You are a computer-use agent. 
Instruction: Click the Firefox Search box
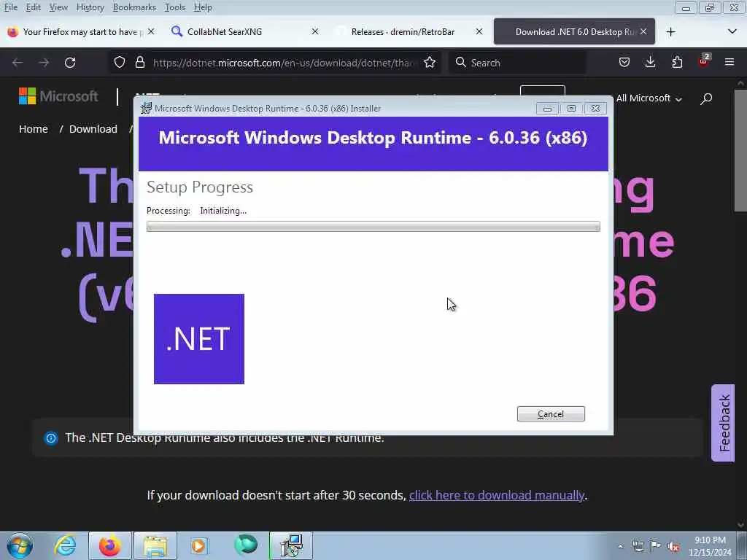(517, 63)
